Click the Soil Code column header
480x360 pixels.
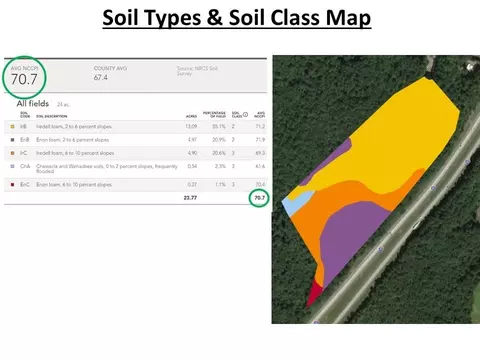pyautogui.click(x=25, y=115)
